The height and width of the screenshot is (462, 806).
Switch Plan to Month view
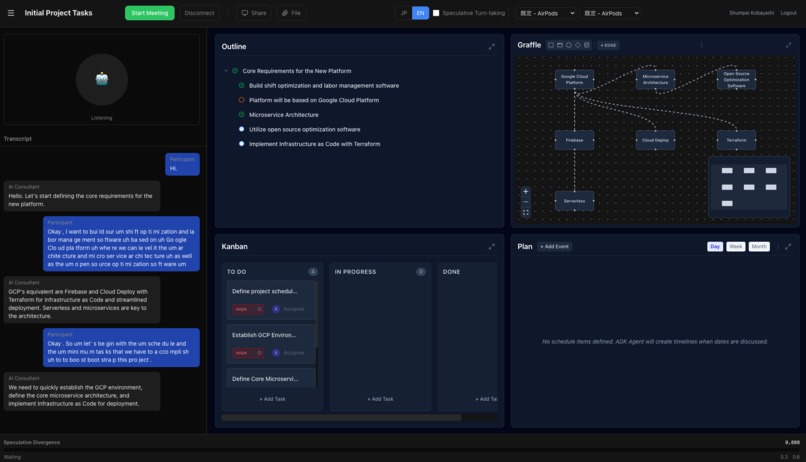[x=759, y=247]
